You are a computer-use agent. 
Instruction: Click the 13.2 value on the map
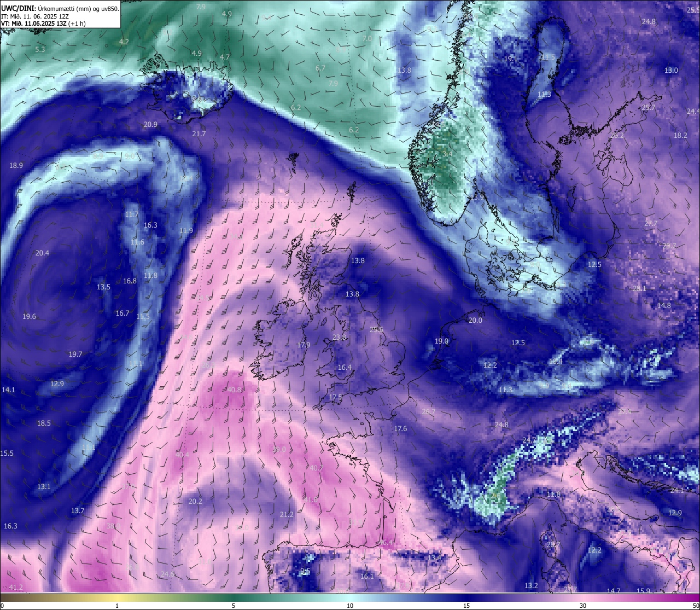click(x=531, y=585)
